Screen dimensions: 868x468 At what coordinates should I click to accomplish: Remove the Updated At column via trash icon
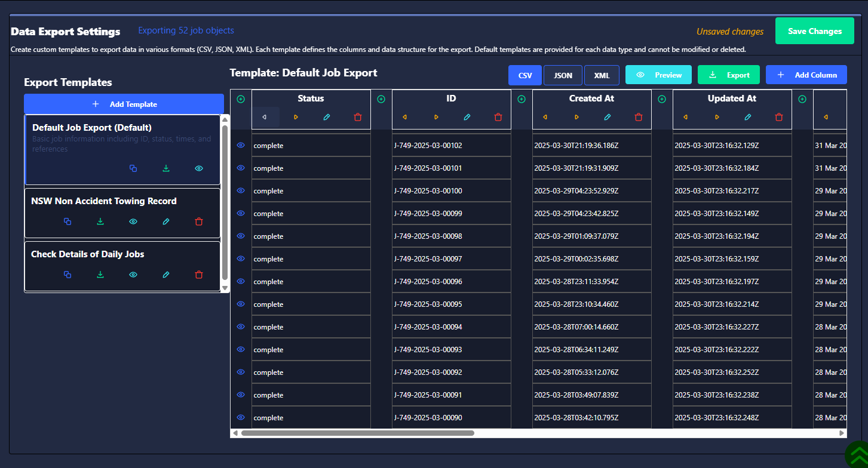click(x=779, y=117)
